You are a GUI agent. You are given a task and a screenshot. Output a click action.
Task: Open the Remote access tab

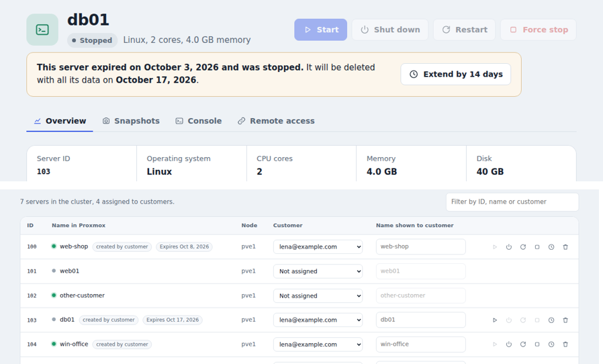276,121
